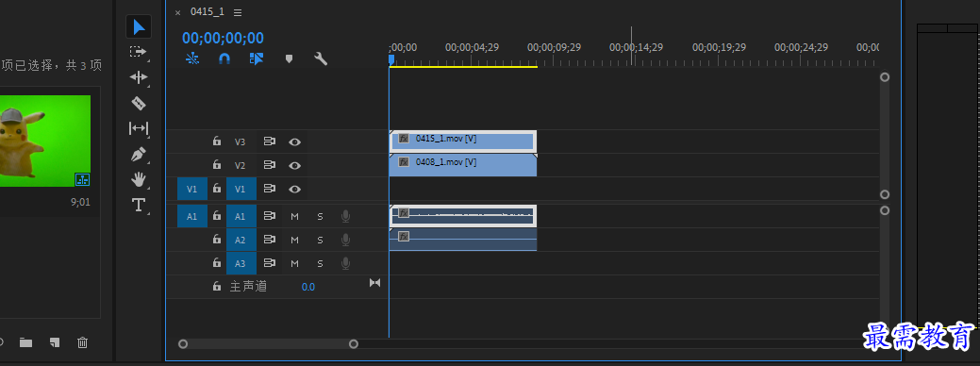Image resolution: width=980 pixels, height=366 pixels.
Task: Toggle lock on master audio track
Action: coord(217,287)
